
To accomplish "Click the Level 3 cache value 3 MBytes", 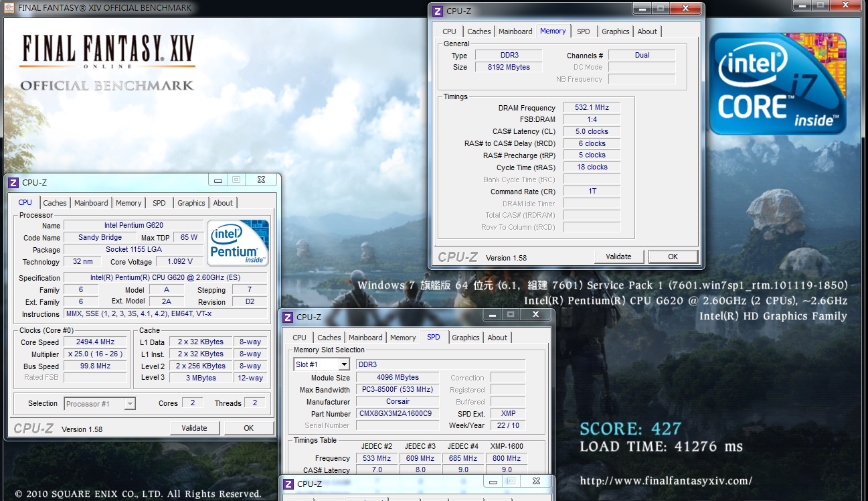I will (x=201, y=378).
